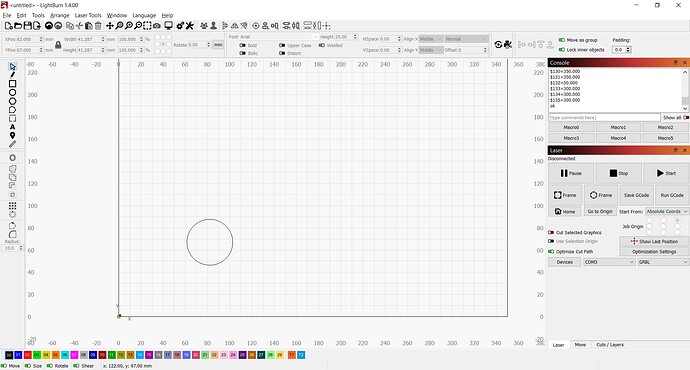Click the lock aspect ratio padlock
690x370 pixels.
[x=58, y=45]
